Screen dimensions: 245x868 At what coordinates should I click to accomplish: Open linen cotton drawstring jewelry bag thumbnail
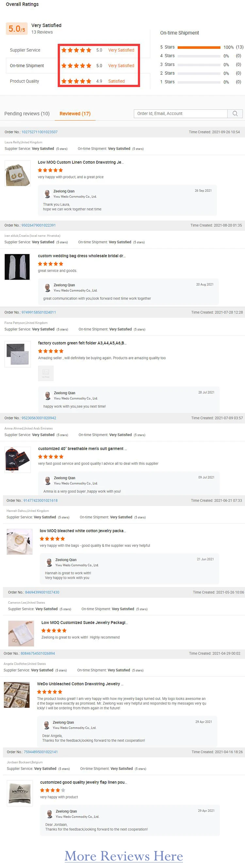18,173
